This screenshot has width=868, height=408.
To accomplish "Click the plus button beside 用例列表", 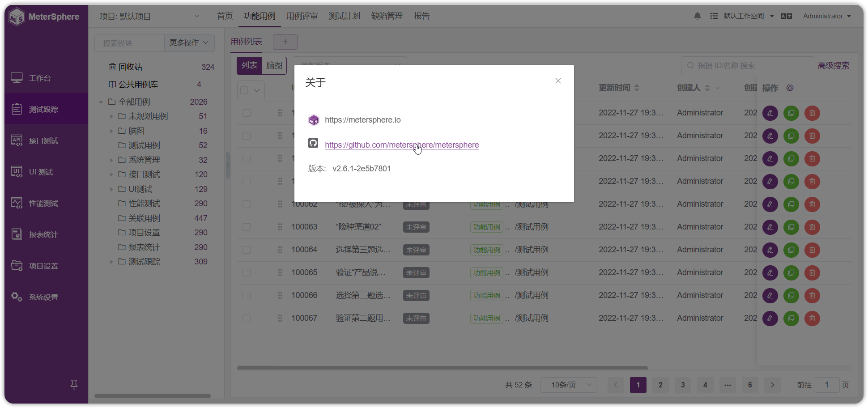I will click(285, 42).
